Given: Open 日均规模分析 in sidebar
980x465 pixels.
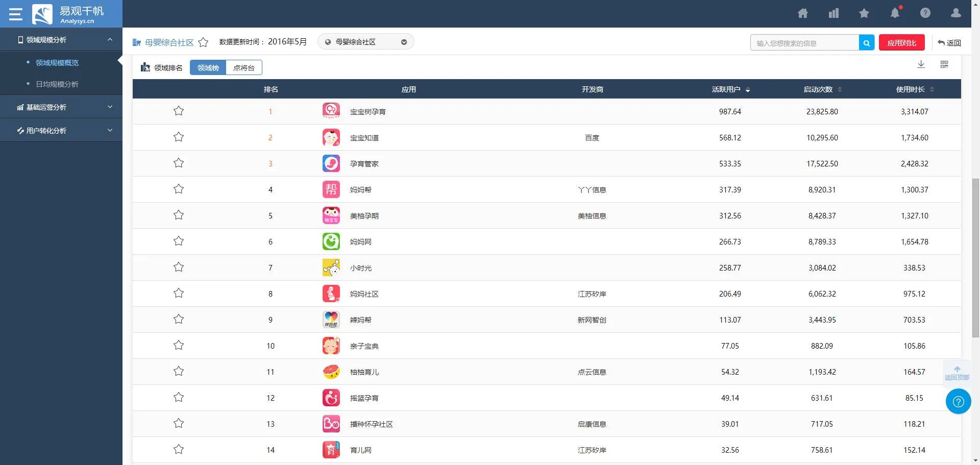Looking at the screenshot, I should tap(57, 84).
